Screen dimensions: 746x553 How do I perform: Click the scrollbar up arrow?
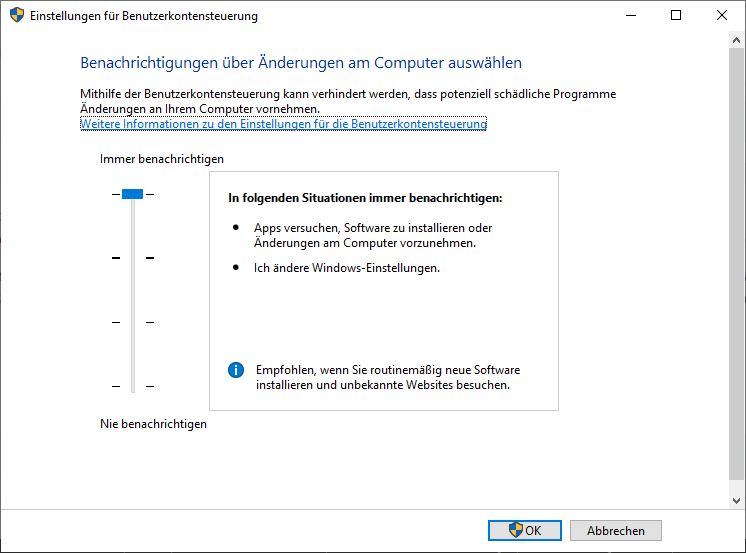(x=736, y=40)
